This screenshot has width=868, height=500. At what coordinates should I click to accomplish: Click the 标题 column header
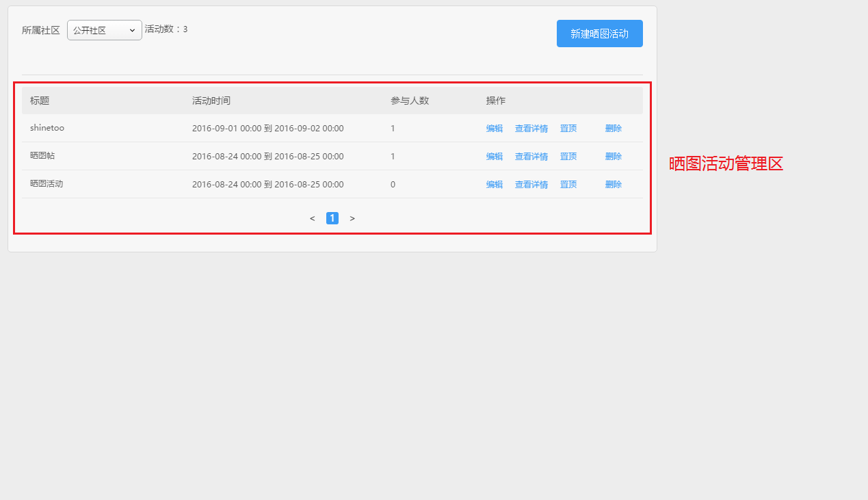[40, 101]
